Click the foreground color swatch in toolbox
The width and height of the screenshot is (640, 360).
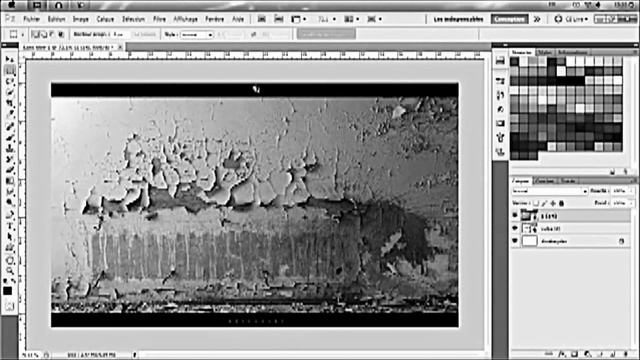click(x=7, y=291)
